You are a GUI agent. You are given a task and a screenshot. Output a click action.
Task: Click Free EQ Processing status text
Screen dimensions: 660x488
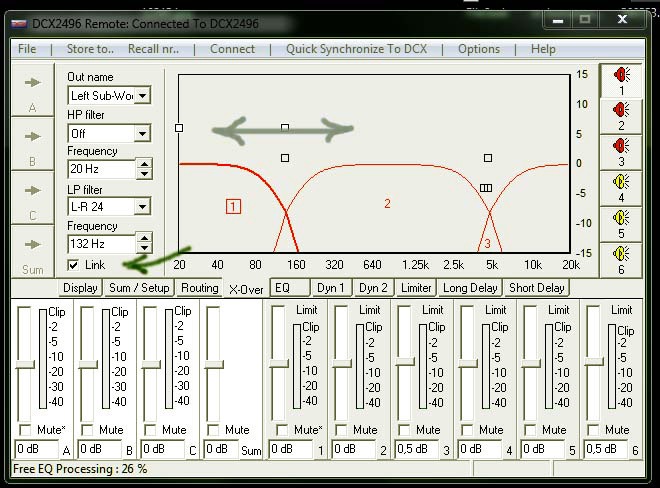(80, 469)
